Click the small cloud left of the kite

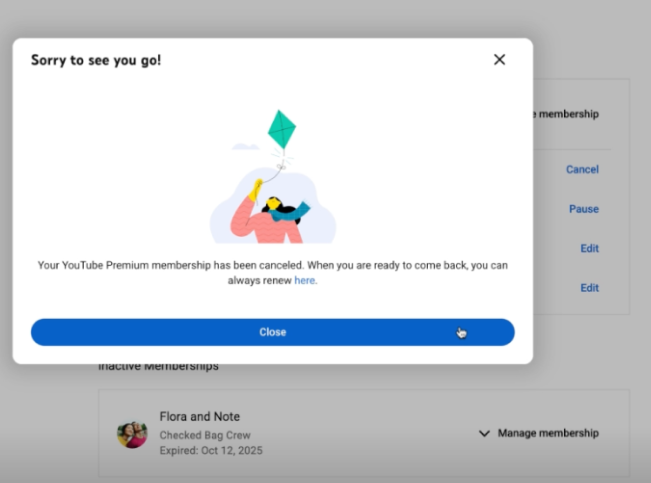click(x=245, y=147)
